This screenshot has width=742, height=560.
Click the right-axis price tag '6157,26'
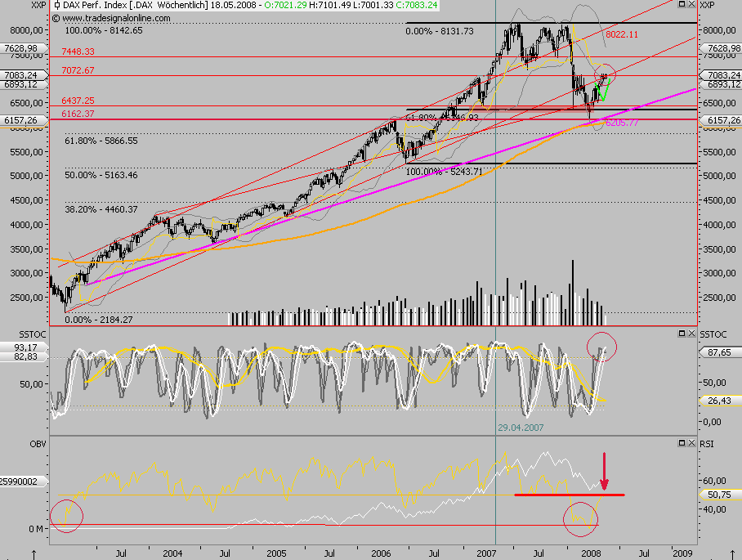(x=721, y=120)
